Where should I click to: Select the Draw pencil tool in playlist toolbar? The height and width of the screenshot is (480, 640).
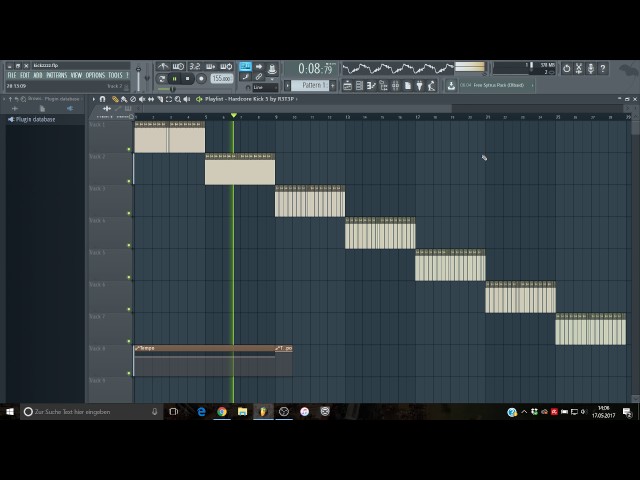tap(115, 99)
